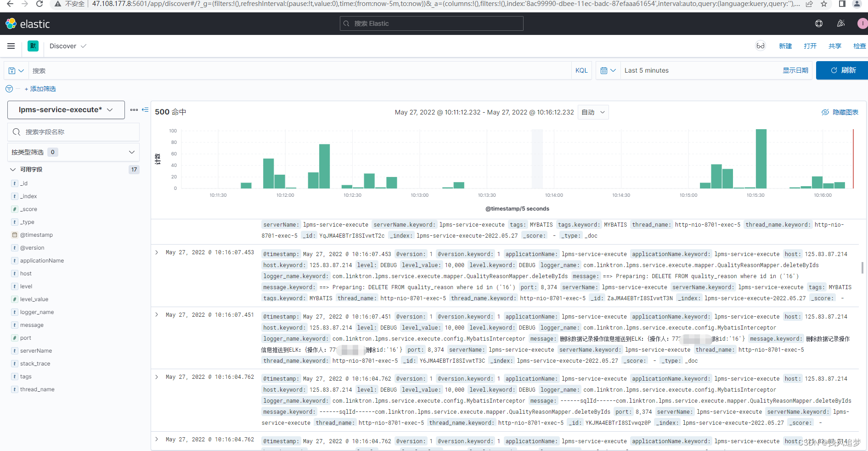Viewport: 868px width, 451px height.
Task: Click the Elastic logo home icon
Action: point(11,23)
